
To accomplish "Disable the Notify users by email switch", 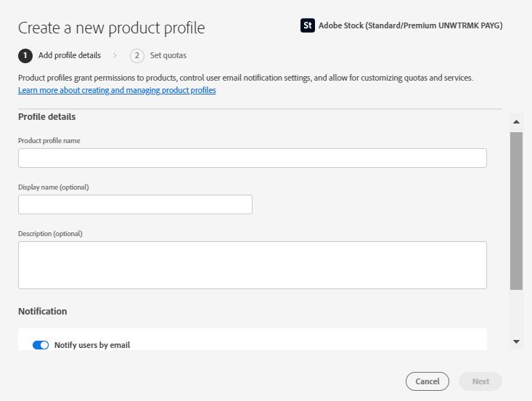I will pos(41,345).
